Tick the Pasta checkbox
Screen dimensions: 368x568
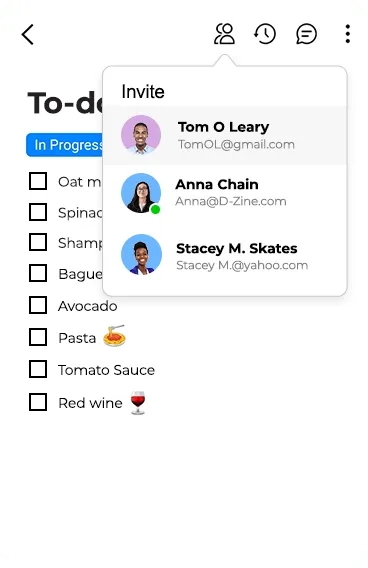pyautogui.click(x=38, y=337)
